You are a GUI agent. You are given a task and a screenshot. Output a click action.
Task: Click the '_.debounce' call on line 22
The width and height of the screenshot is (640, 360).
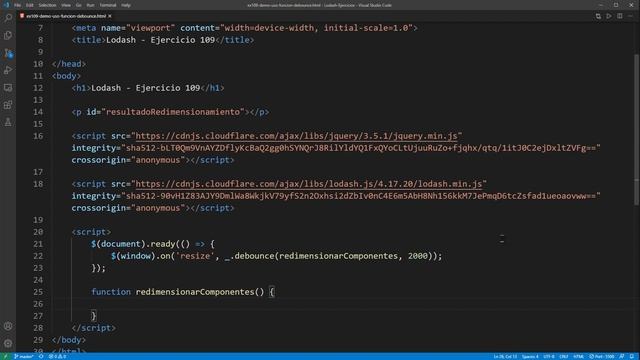[249, 256]
